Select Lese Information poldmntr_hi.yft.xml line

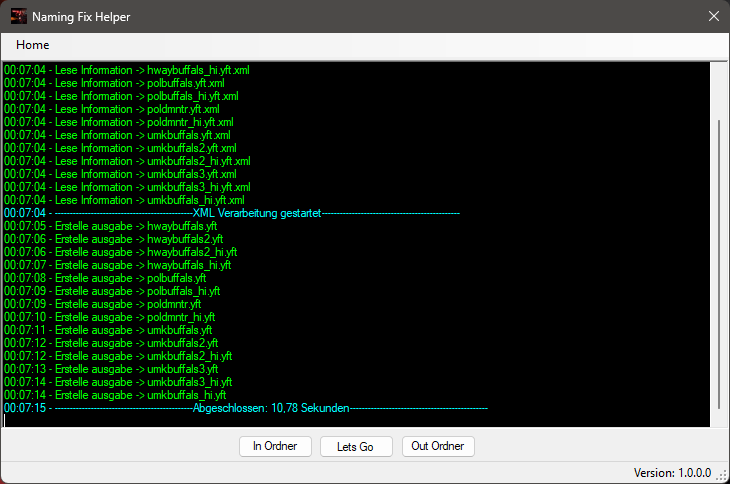click(x=119, y=122)
